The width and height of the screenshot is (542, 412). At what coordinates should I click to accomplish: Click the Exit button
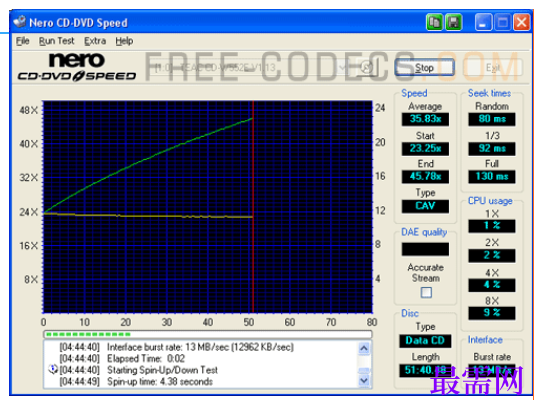point(493,67)
